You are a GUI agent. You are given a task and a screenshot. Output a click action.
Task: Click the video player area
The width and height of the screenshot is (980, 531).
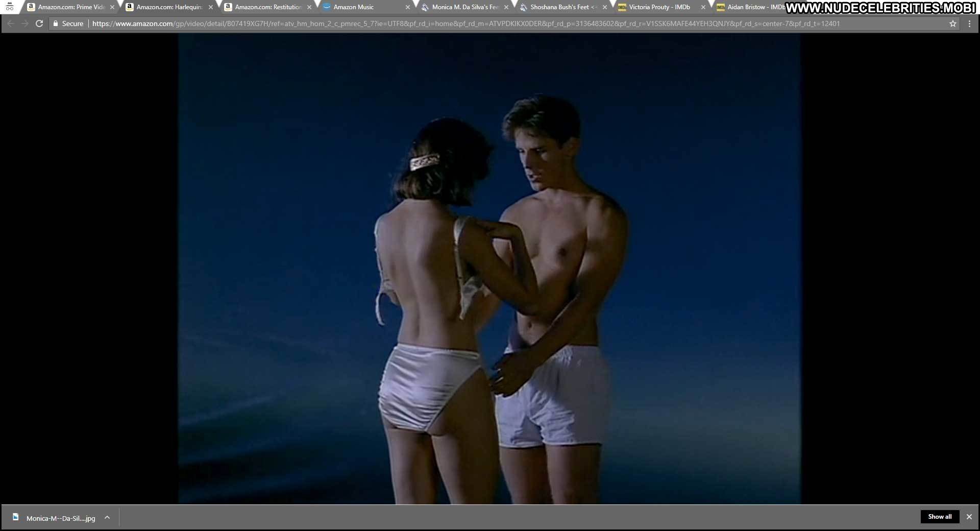click(489, 269)
